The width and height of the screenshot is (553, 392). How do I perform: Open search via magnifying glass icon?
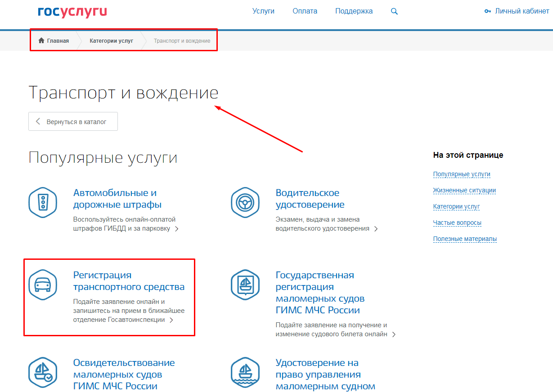pos(394,12)
